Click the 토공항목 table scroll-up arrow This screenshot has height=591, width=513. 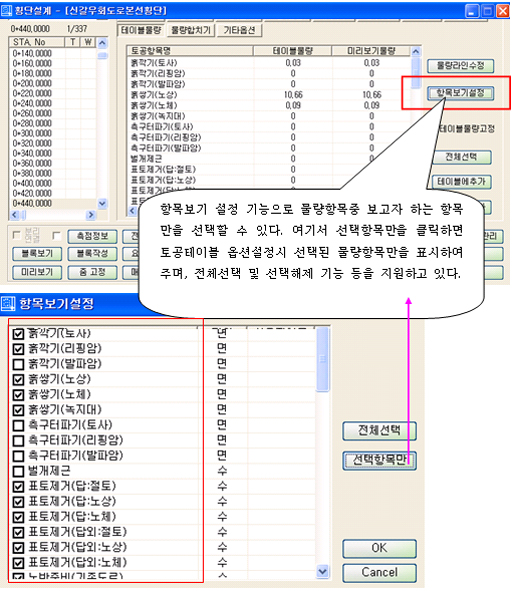click(416, 51)
